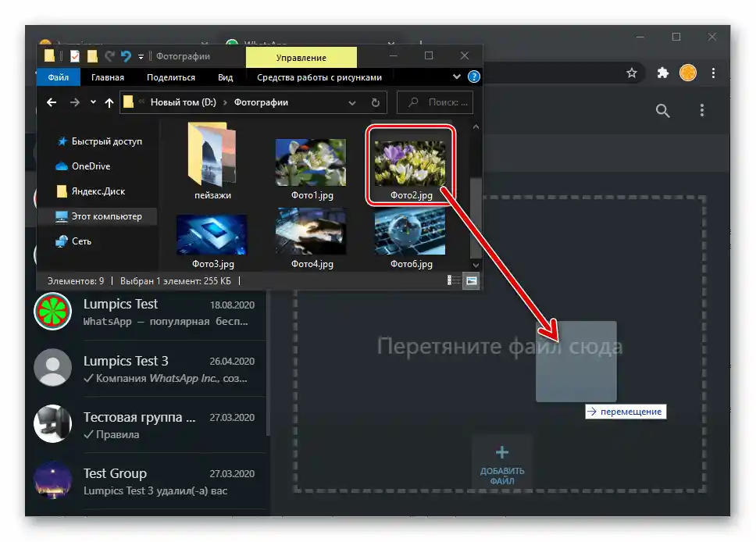
Task: Open the Файл menu
Action: point(59,77)
